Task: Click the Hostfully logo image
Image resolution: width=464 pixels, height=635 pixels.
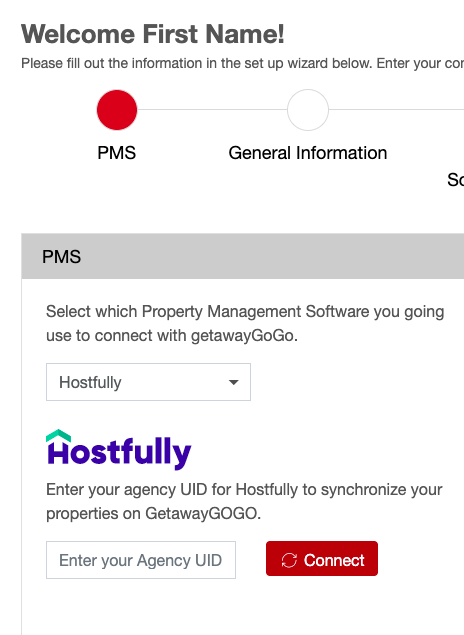Action: coord(119,450)
